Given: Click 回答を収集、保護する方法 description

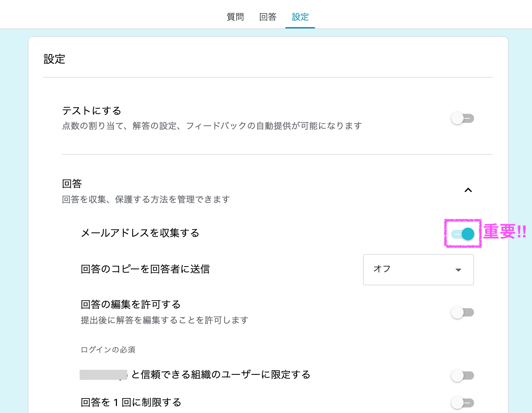Looking at the screenshot, I should 146,200.
